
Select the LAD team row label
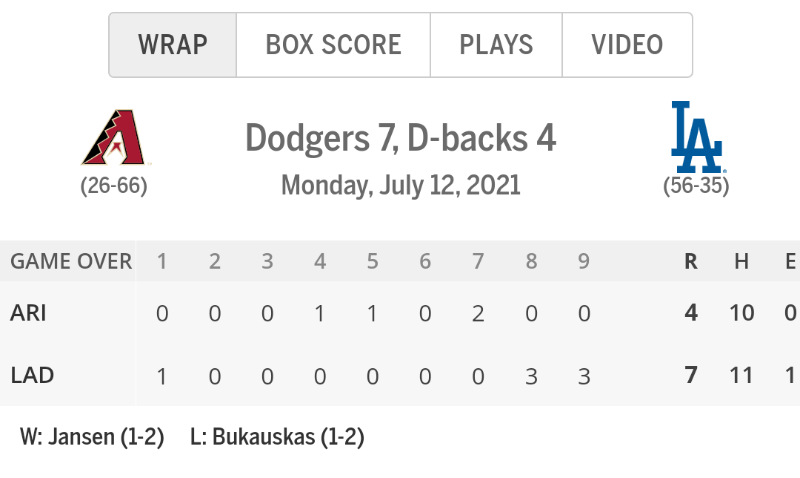pyautogui.click(x=32, y=375)
